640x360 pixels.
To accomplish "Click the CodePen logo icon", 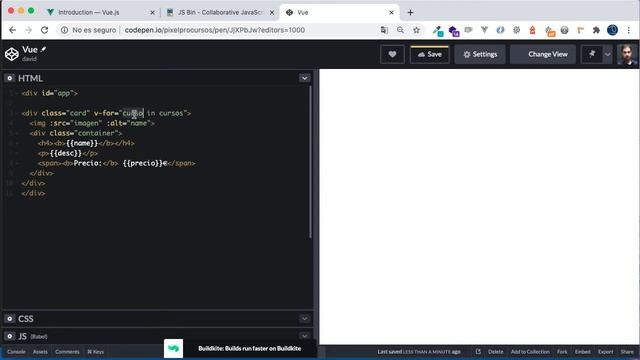I will click(x=12, y=54).
